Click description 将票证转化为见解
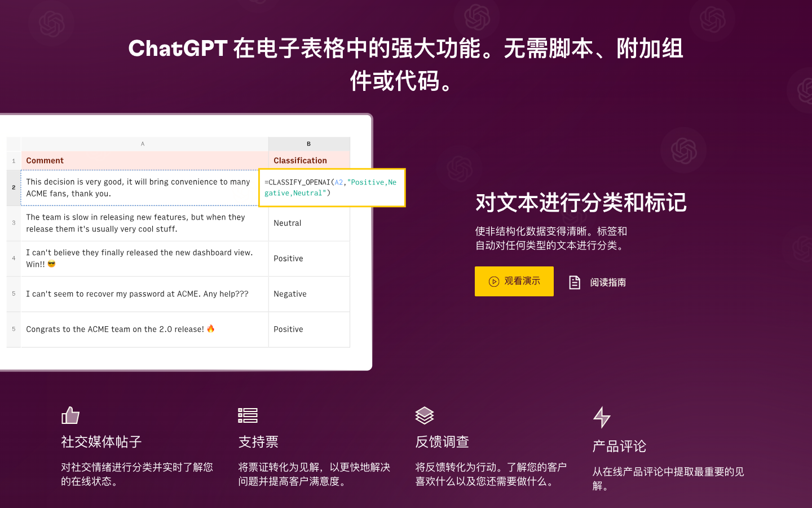The image size is (812, 508). tap(314, 474)
